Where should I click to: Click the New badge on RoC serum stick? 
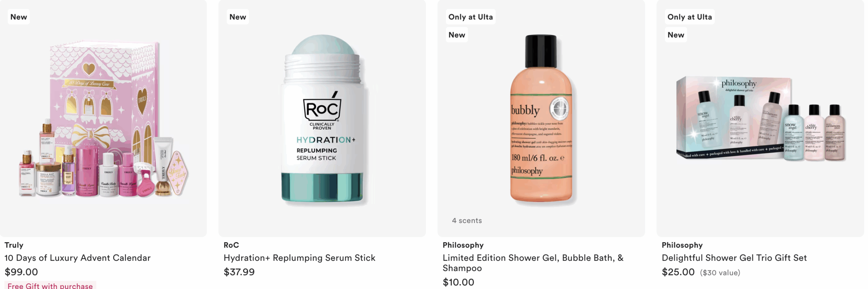238,17
